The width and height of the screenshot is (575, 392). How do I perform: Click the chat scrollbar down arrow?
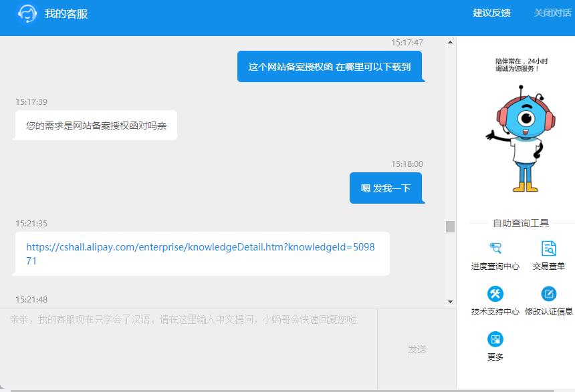pyautogui.click(x=450, y=302)
